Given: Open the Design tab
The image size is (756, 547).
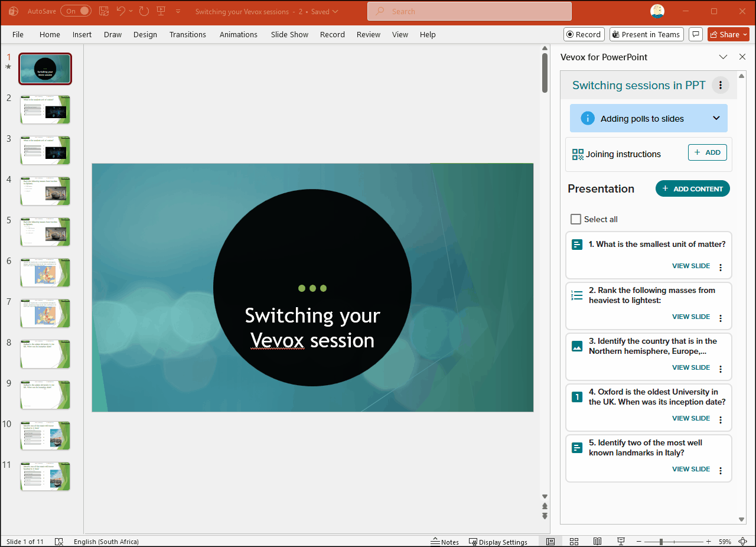Looking at the screenshot, I should click(145, 34).
